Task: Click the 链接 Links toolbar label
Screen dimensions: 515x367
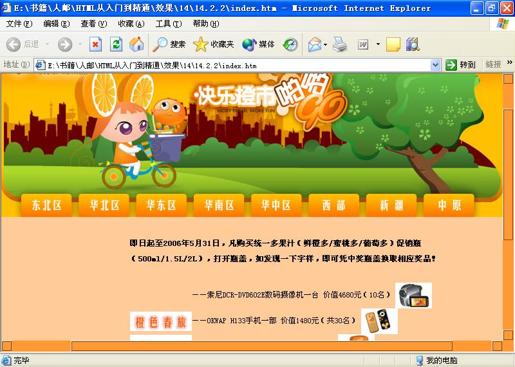Action: pos(493,65)
